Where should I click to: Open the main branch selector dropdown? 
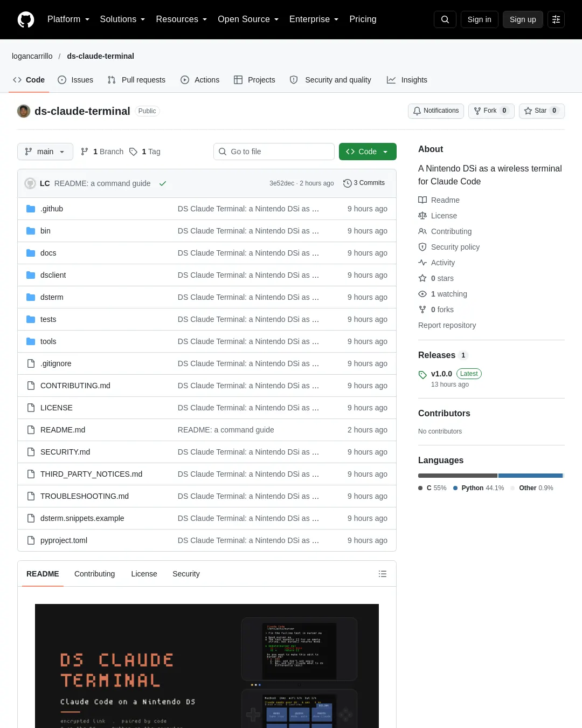point(45,152)
